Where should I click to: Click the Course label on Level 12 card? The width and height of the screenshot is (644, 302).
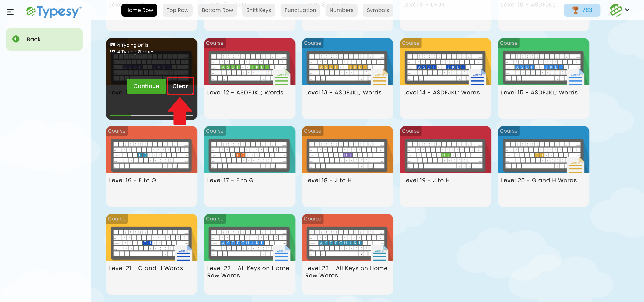215,43
